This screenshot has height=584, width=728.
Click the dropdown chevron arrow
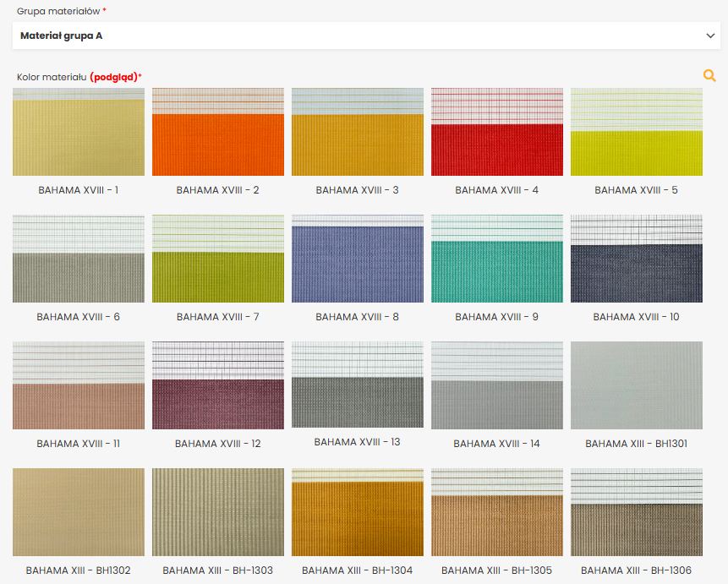click(710, 35)
